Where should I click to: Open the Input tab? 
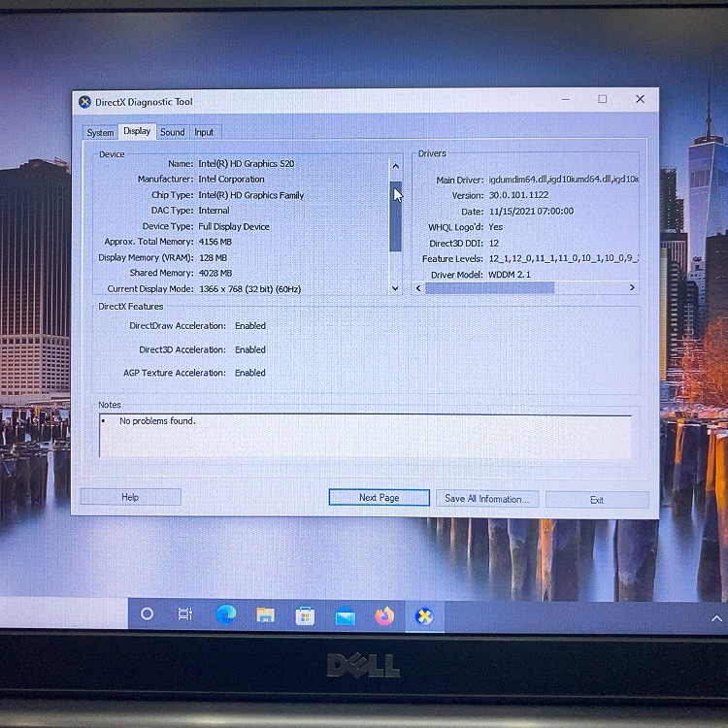tap(204, 132)
